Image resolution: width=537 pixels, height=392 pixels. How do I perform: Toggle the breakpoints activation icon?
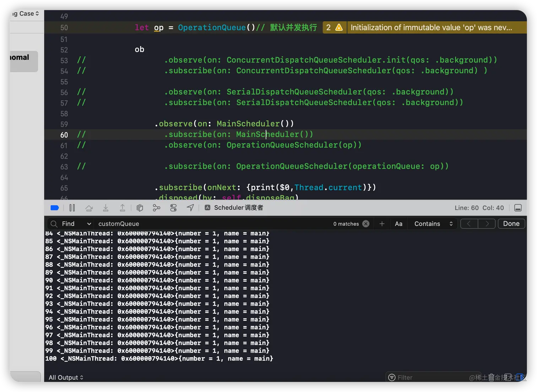(x=55, y=208)
